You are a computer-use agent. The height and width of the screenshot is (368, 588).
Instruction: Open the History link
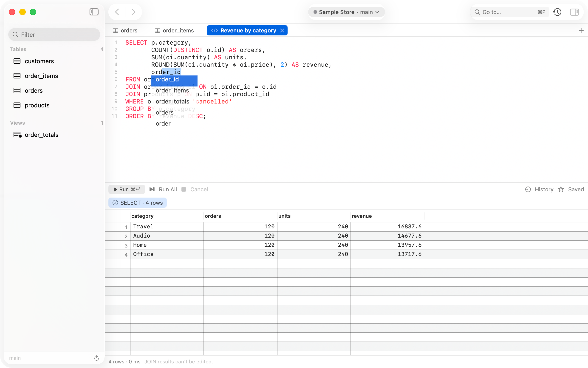(544, 189)
